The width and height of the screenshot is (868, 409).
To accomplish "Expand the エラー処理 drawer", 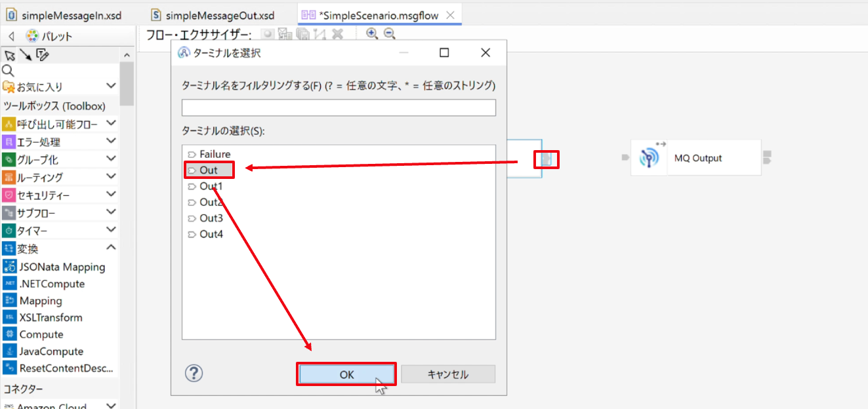I will click(111, 141).
